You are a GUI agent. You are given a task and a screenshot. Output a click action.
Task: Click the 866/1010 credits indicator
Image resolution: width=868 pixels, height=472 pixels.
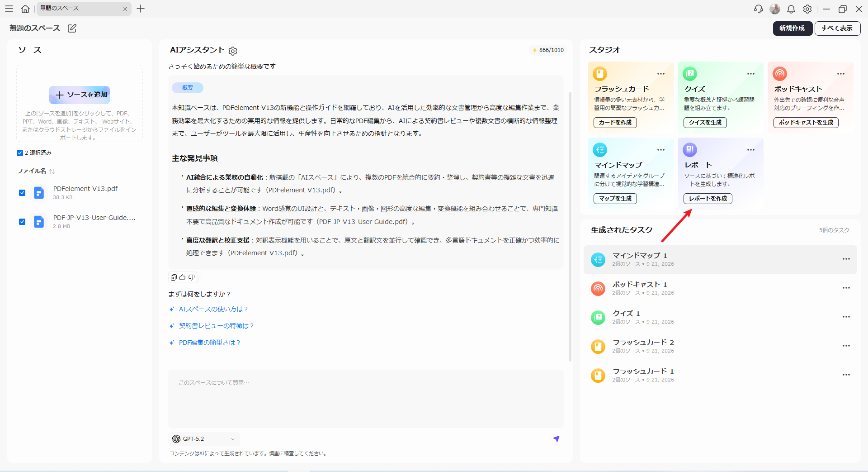[x=548, y=50]
